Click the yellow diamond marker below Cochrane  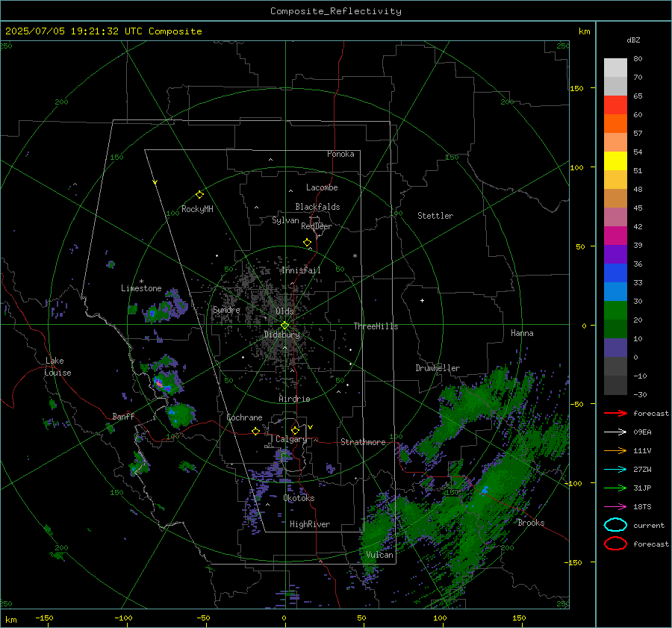256,431
